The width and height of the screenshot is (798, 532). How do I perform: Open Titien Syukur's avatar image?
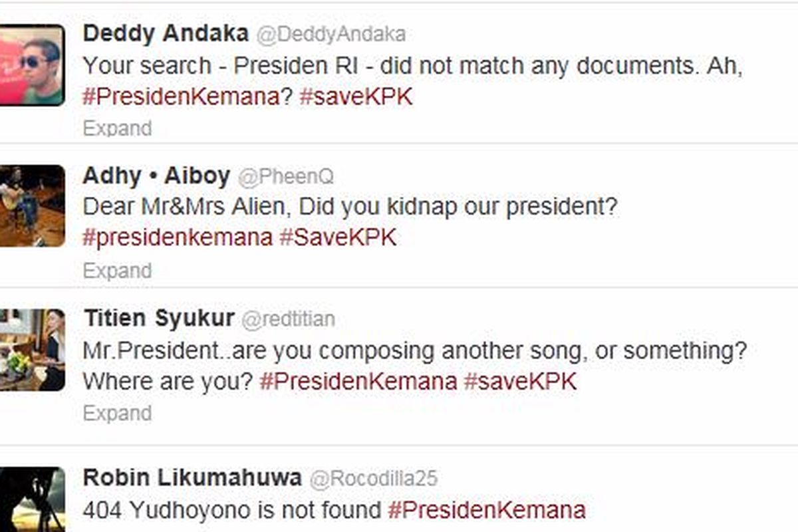pos(32,350)
